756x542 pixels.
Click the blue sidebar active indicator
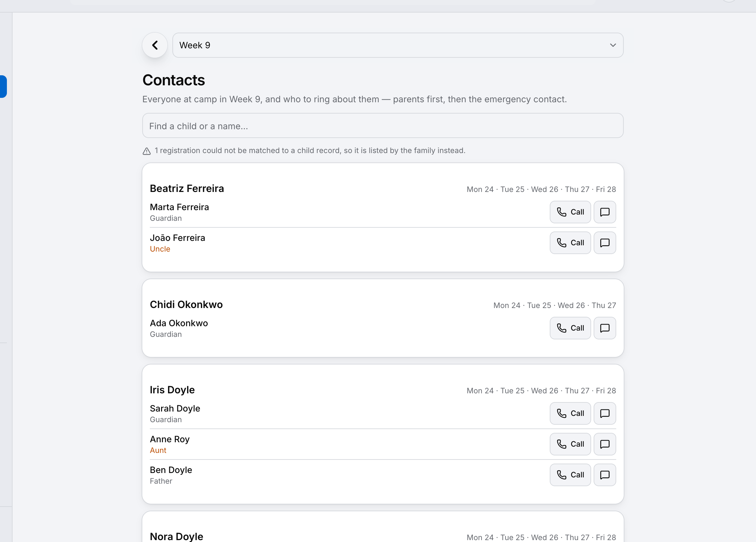[3, 87]
